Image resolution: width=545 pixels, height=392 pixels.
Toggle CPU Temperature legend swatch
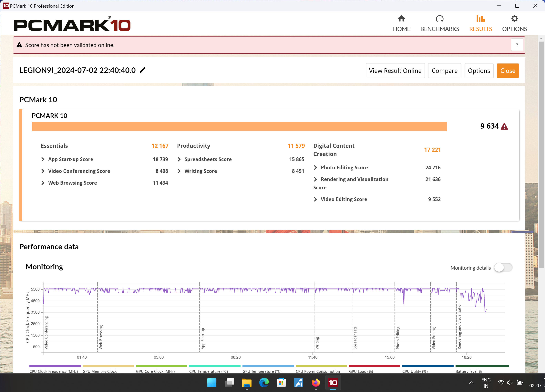coord(215,366)
